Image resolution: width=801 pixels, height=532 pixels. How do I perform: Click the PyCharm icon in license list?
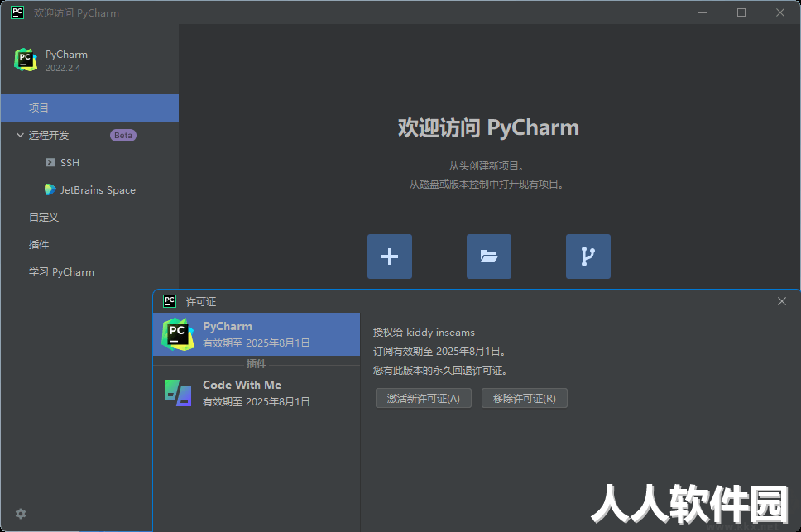tap(178, 334)
